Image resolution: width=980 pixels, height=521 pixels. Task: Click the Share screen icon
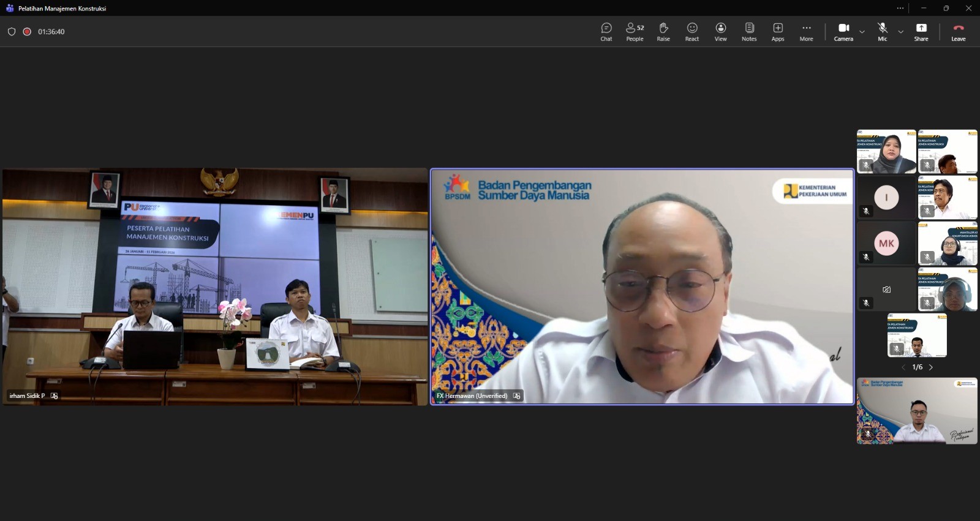[x=921, y=32]
